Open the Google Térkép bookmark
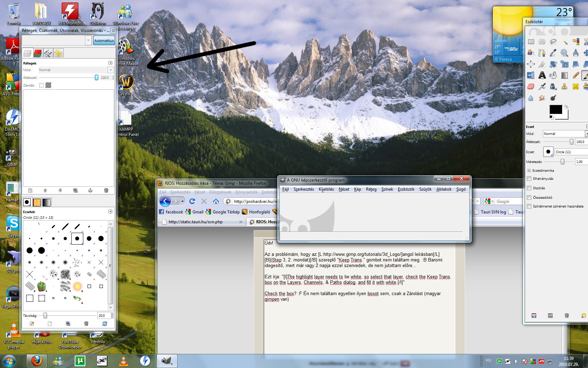This screenshot has height=368, width=588. click(x=223, y=212)
